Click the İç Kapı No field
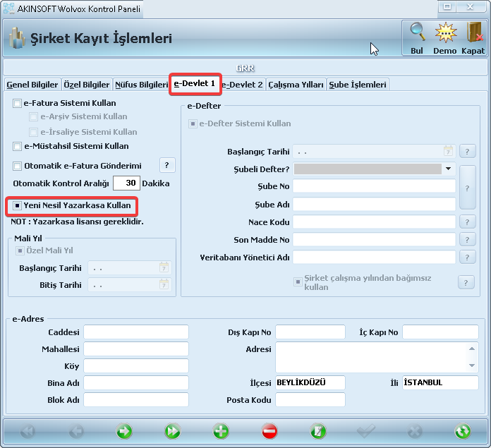The width and height of the screenshot is (491, 448). (x=441, y=332)
